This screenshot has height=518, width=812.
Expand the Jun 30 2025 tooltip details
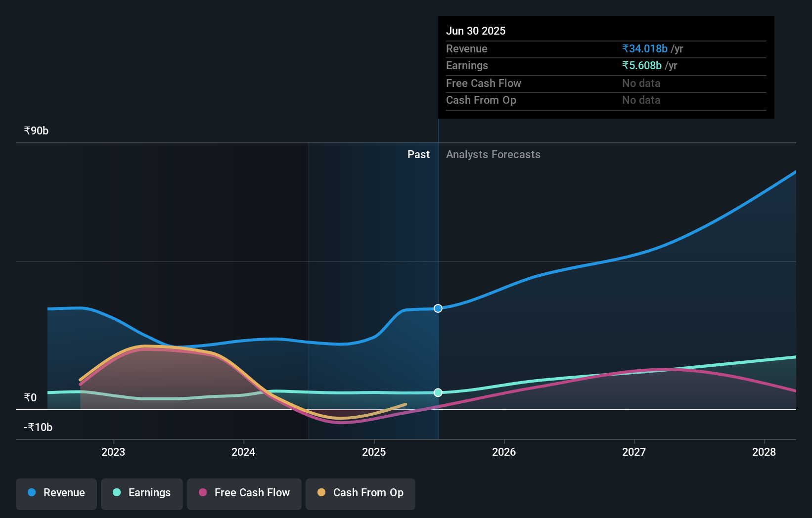tap(476, 31)
